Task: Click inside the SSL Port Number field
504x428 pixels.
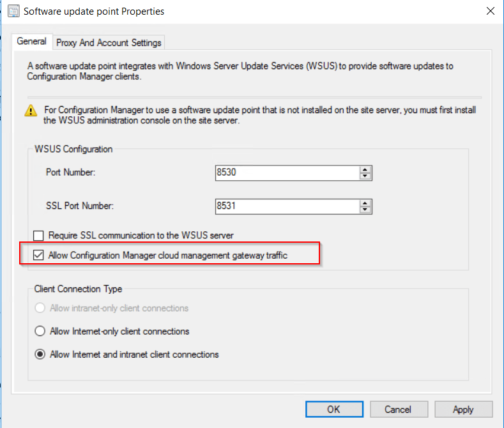Action: pyautogui.click(x=287, y=206)
